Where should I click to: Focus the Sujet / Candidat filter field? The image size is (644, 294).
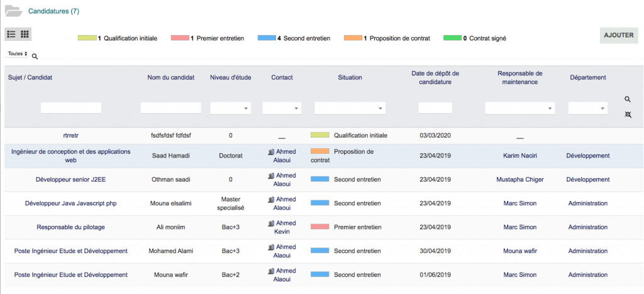[x=71, y=108]
